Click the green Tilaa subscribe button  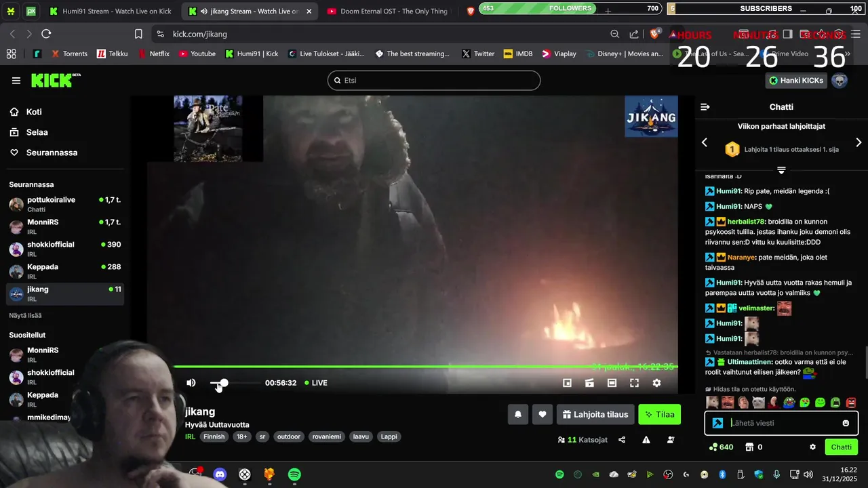coord(659,414)
